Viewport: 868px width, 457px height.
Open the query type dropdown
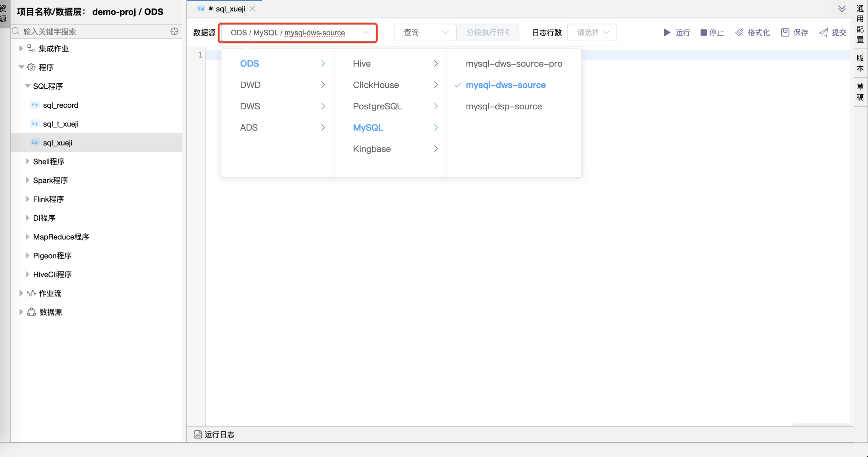pos(425,32)
